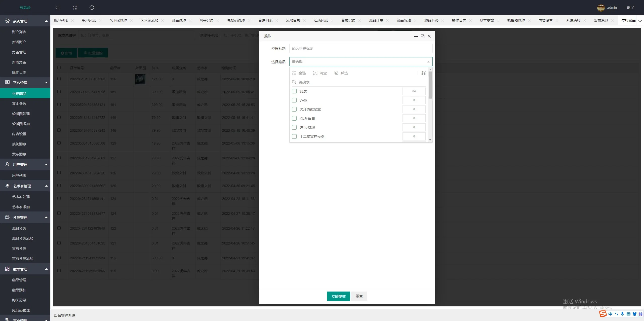Click the fullscreen toggle icon in header
The image size is (644, 321).
[75, 8]
